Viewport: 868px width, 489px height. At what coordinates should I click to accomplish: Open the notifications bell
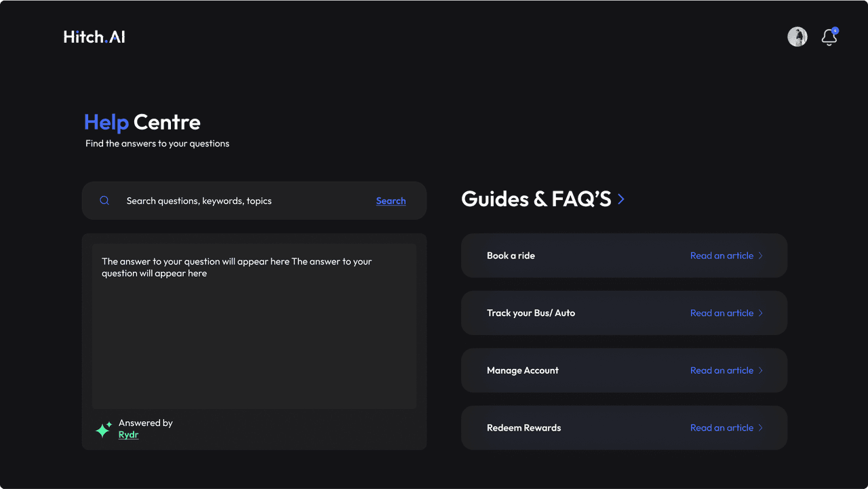(x=829, y=37)
